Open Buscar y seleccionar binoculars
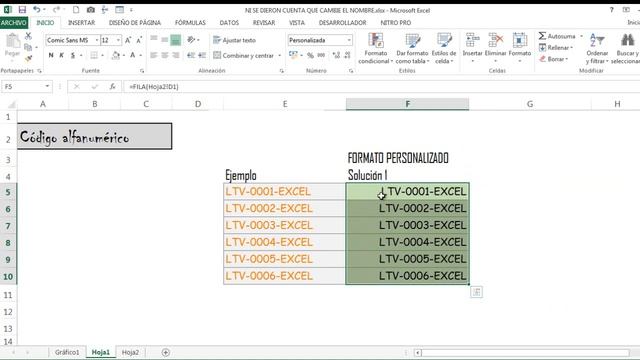This screenshot has width=640, height=360. click(x=627, y=48)
